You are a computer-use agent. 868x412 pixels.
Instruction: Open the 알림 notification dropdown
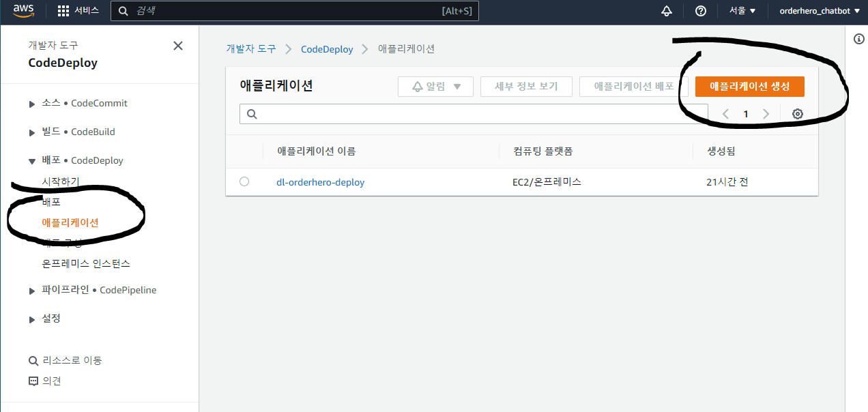coord(435,87)
